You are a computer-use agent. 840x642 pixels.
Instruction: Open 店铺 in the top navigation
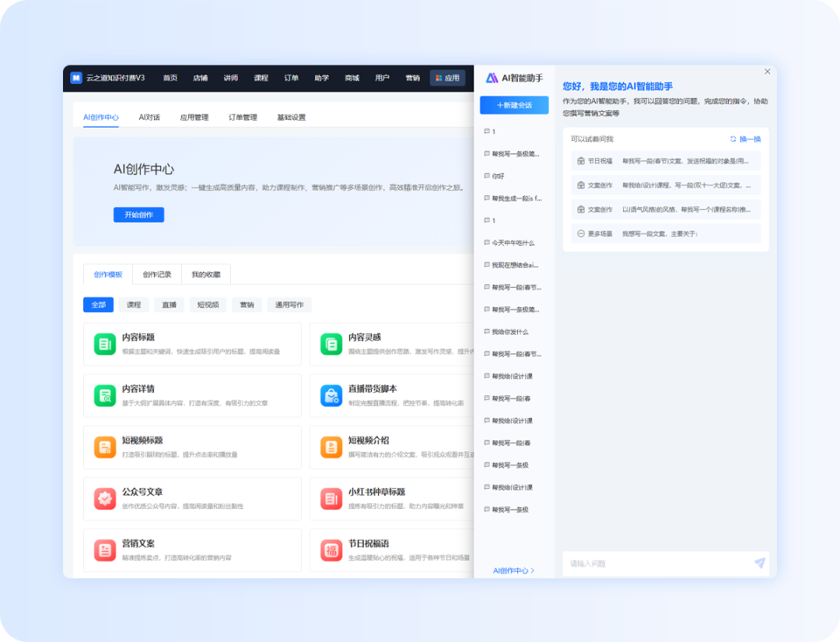click(x=201, y=78)
